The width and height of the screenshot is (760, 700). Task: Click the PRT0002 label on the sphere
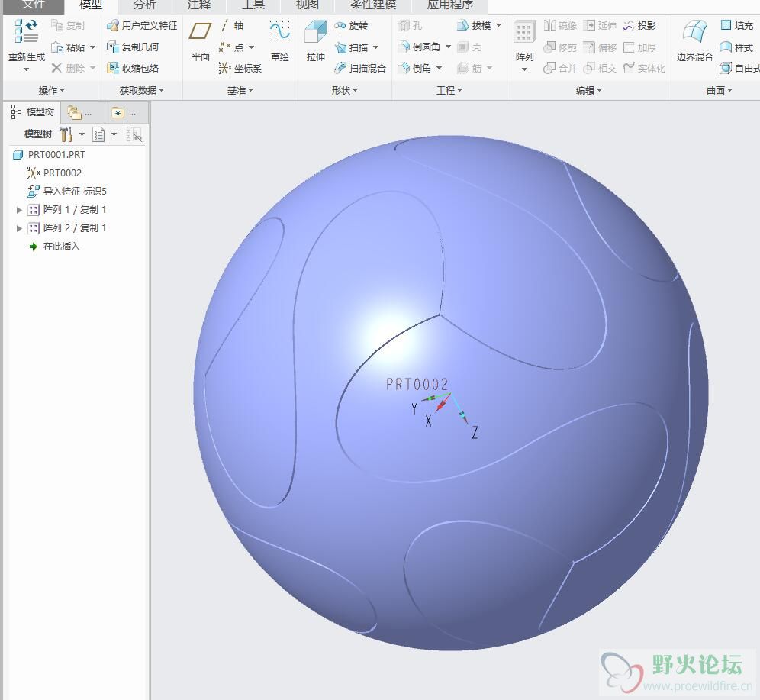(x=417, y=385)
